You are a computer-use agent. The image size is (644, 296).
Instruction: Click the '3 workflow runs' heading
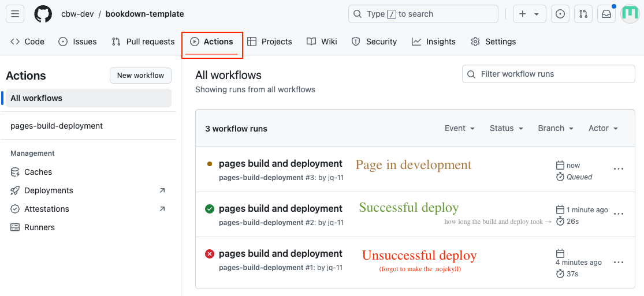pos(236,129)
